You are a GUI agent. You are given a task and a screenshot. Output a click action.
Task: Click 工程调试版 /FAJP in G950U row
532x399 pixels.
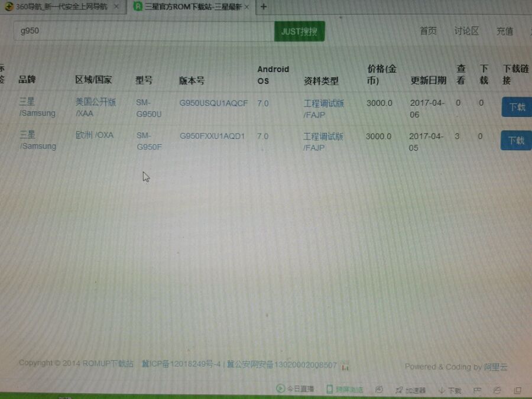click(323, 109)
